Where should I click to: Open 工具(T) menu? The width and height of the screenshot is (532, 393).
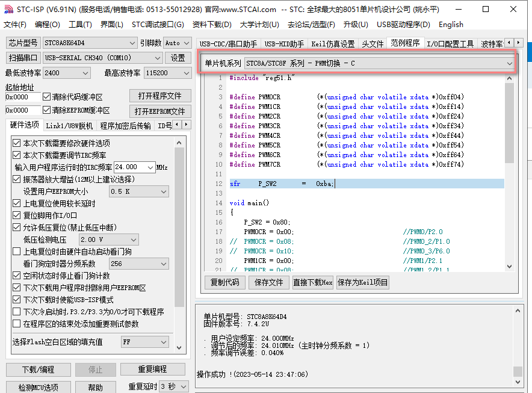[80, 25]
